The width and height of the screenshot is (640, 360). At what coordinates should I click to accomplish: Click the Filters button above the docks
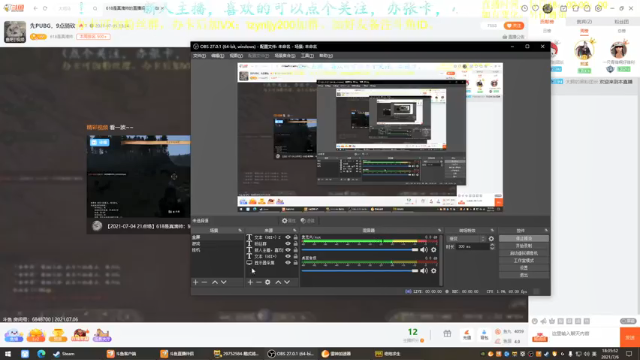[307, 220]
